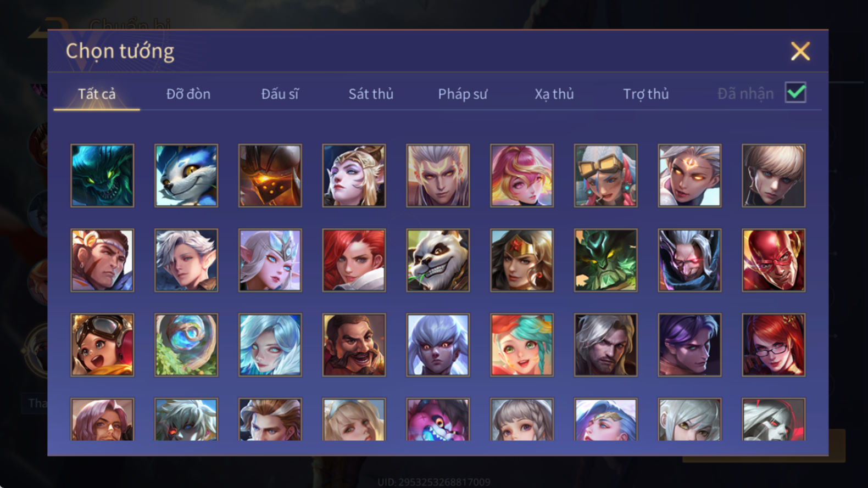Close the Chọn tướng dialog
Viewport: 868px width, 488px height.
pyautogui.click(x=800, y=51)
